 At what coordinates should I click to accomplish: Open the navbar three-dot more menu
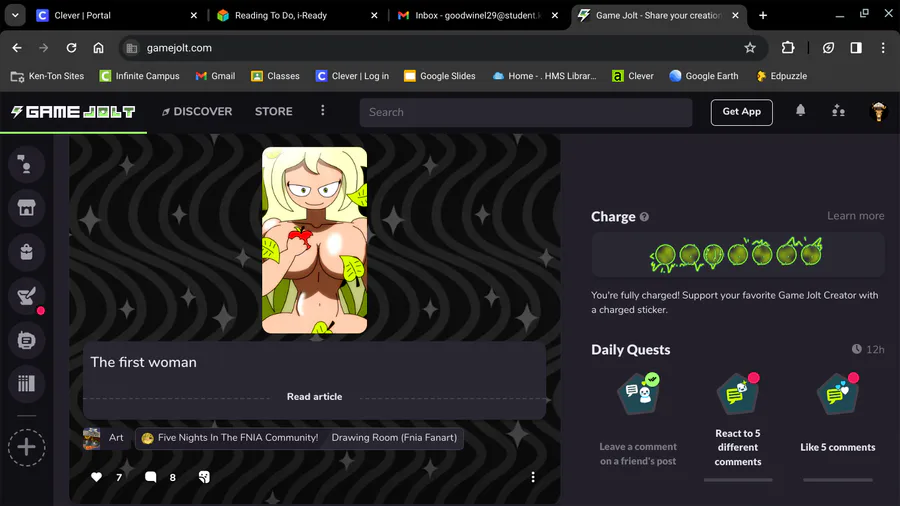pyautogui.click(x=323, y=110)
